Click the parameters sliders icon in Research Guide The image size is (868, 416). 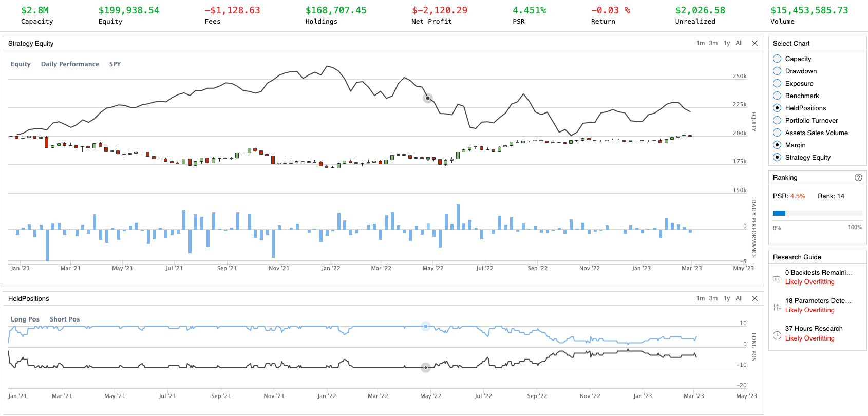pos(777,307)
